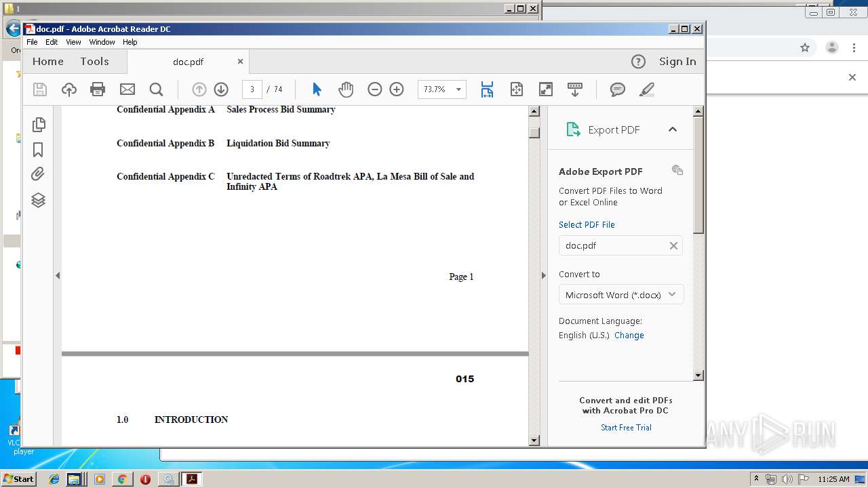The width and height of the screenshot is (868, 488).
Task: Open Chrome from the taskbar
Action: (x=122, y=479)
